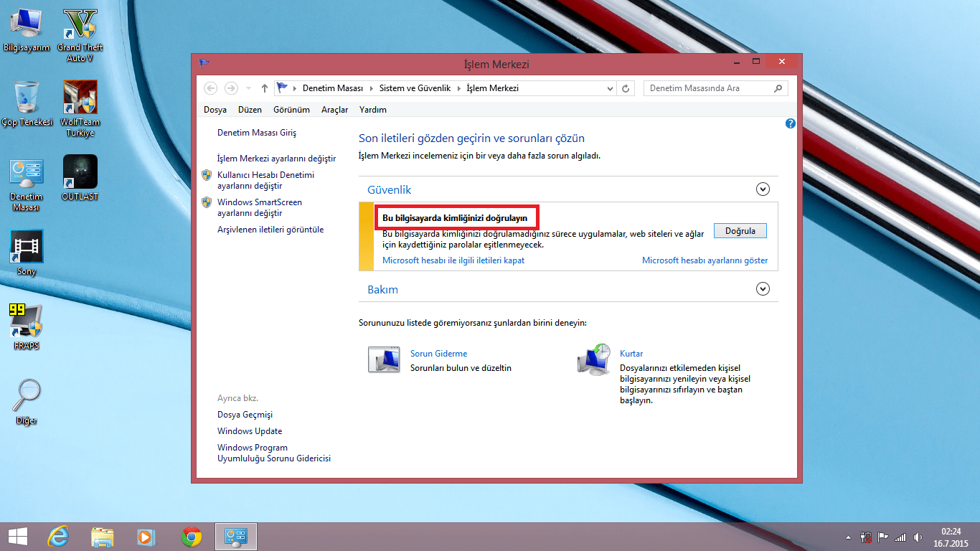Viewport: 980px width, 551px height.
Task: Open Windows Media Player from the taskbar
Action: 146,537
